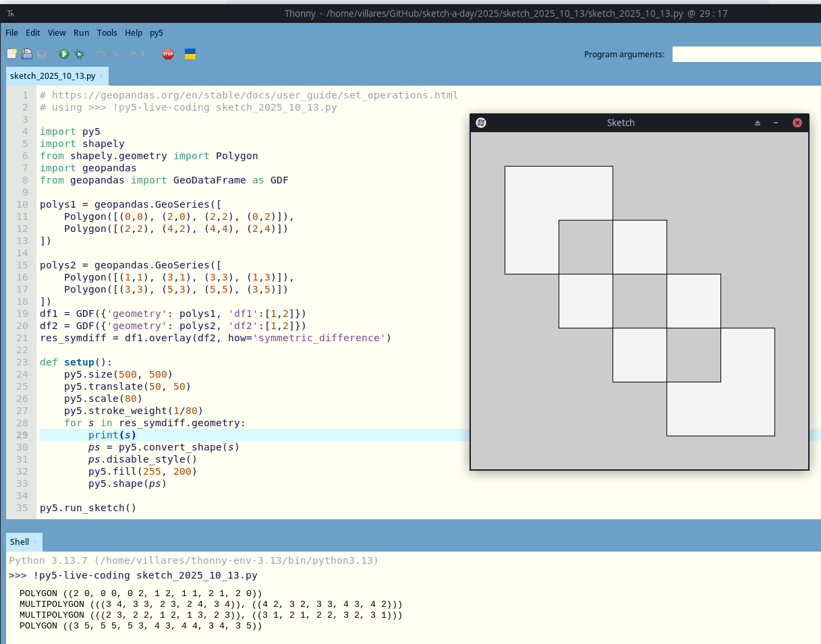
Task: Click the Step into debug icon
Action: [x=116, y=54]
